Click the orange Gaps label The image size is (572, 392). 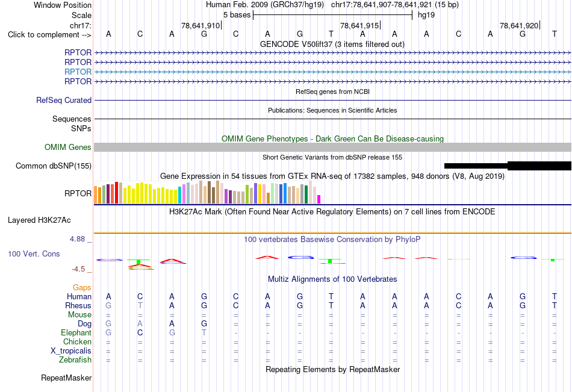coord(82,288)
